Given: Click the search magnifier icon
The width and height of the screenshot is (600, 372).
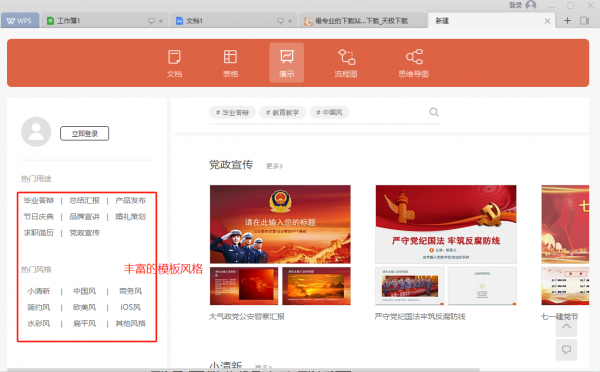Looking at the screenshot, I should (x=434, y=112).
